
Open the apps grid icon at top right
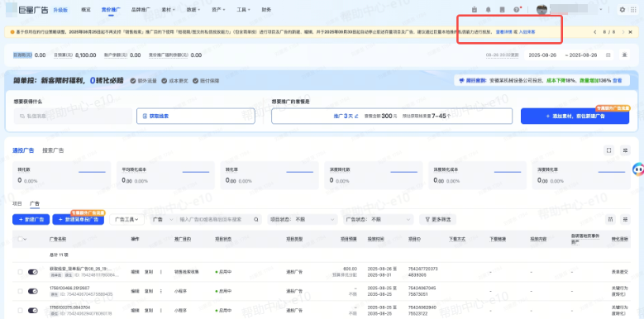[x=633, y=9]
